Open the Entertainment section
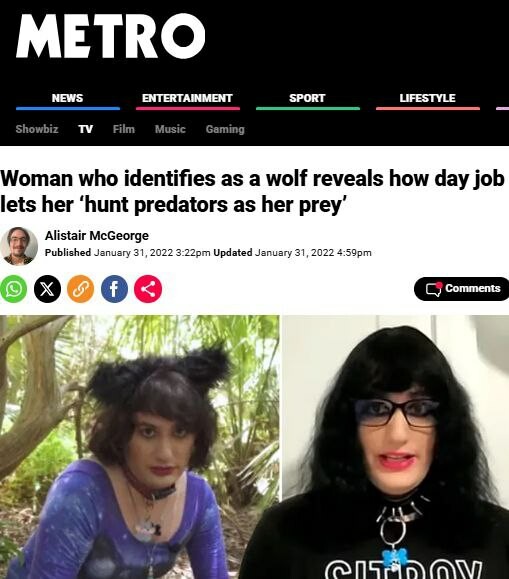The height and width of the screenshot is (579, 509). pyautogui.click(x=187, y=98)
